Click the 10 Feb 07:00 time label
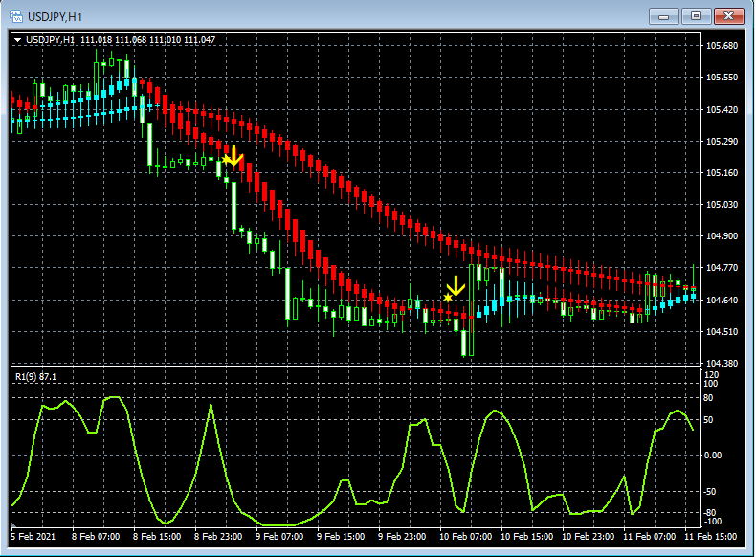 [465, 537]
